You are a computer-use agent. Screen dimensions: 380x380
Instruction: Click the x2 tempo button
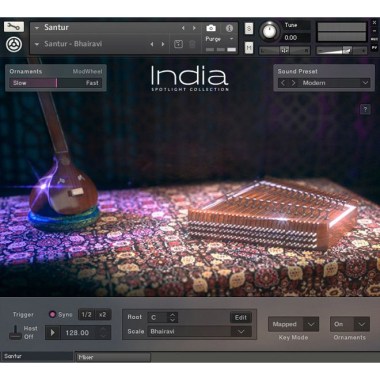point(103,314)
